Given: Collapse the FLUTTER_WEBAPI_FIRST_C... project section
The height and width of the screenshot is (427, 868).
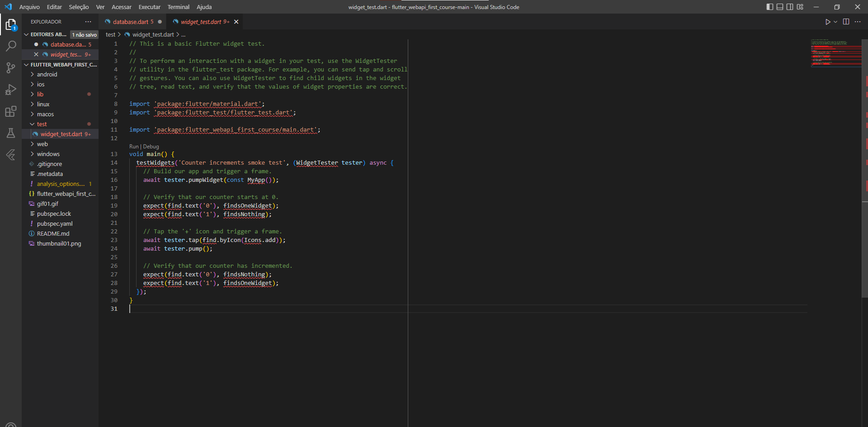Looking at the screenshot, I should click(x=60, y=65).
